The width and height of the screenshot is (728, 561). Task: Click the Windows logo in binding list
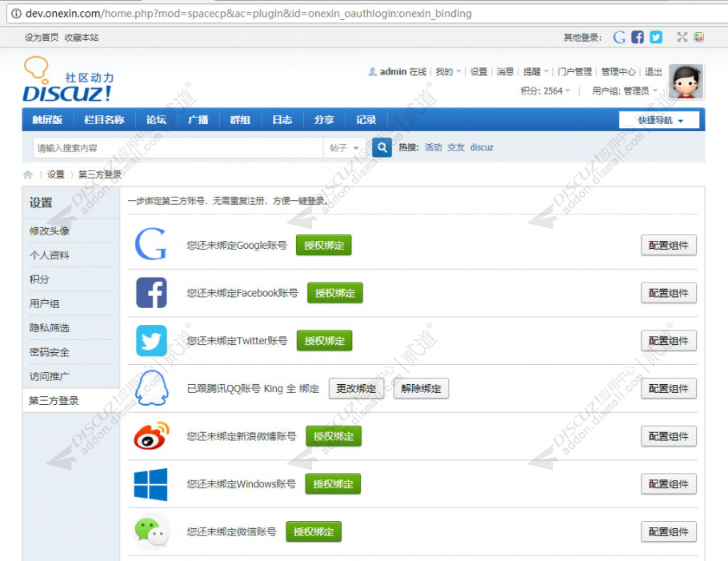tap(150, 484)
